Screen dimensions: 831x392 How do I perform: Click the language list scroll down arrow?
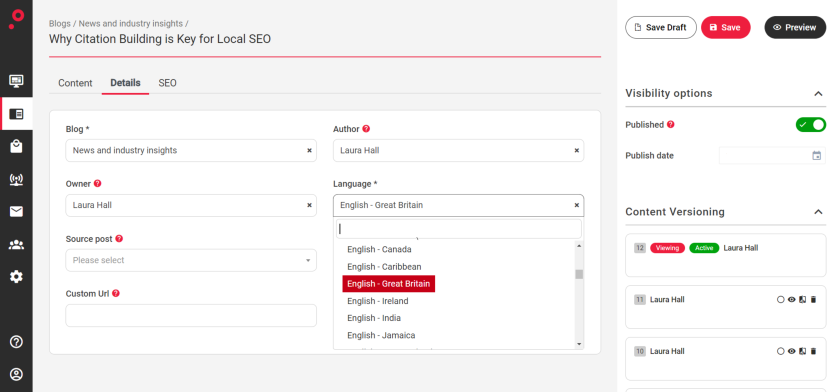coord(579,344)
